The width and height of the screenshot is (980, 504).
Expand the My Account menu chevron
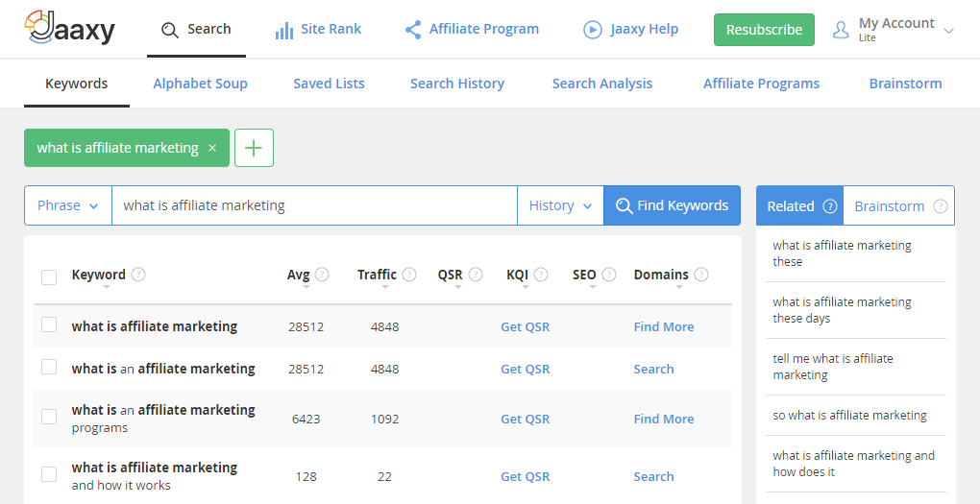pos(948,31)
